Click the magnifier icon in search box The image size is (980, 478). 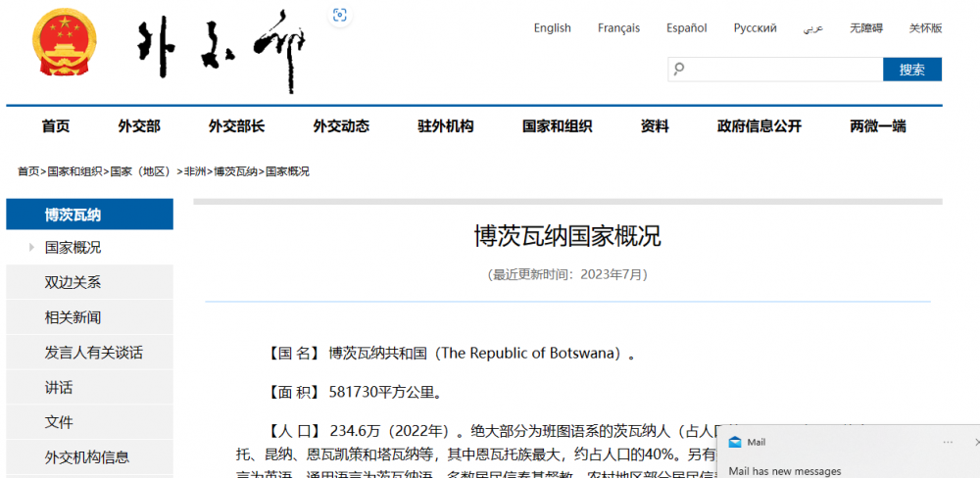(x=678, y=70)
